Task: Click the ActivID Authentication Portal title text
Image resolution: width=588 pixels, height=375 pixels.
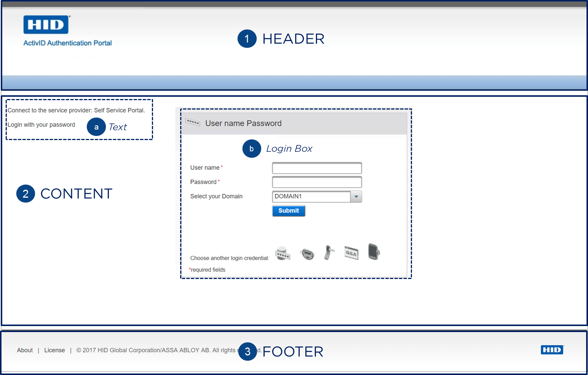Action: (67, 43)
